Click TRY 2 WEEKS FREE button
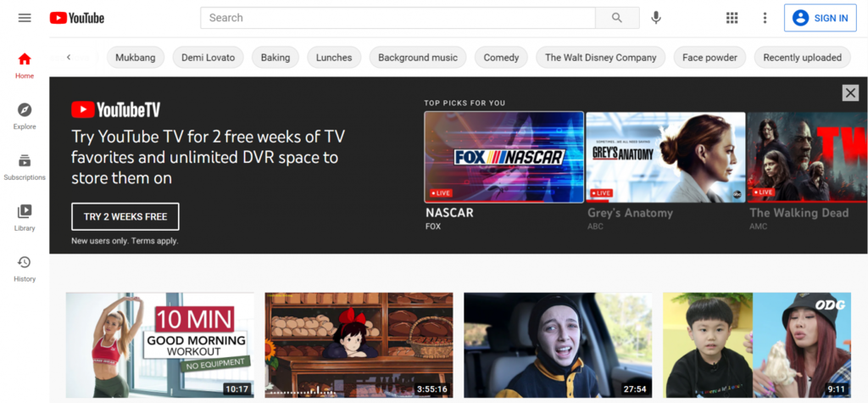868x403 pixels. (x=125, y=216)
